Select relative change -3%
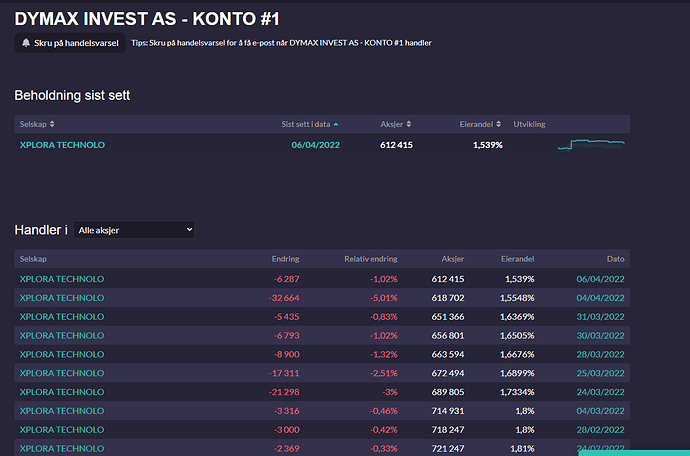Screen dimensions: 690x456 pos(389,392)
